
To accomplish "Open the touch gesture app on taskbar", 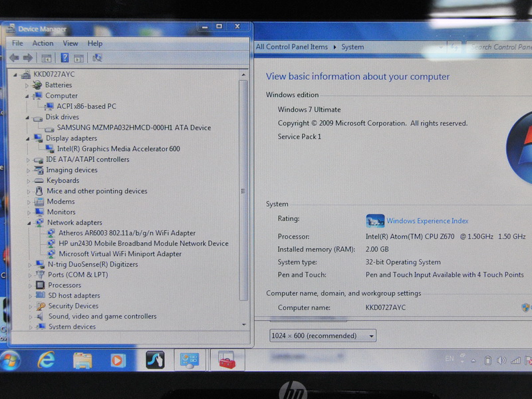I will point(155,360).
